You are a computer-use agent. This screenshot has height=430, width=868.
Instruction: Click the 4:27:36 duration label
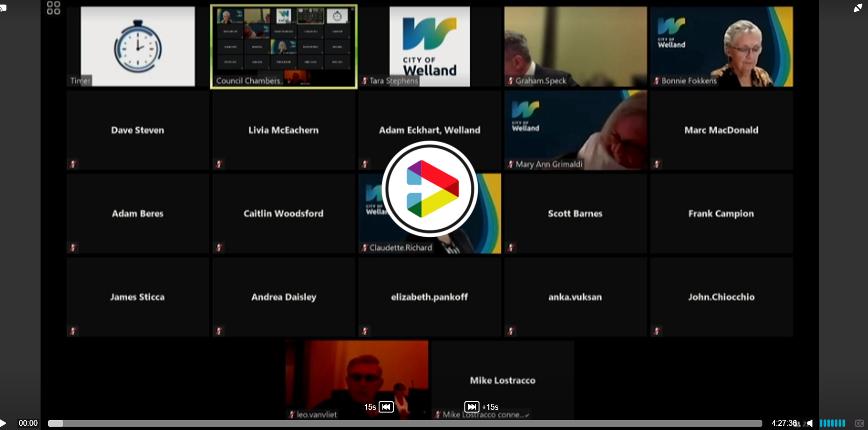[x=784, y=423]
